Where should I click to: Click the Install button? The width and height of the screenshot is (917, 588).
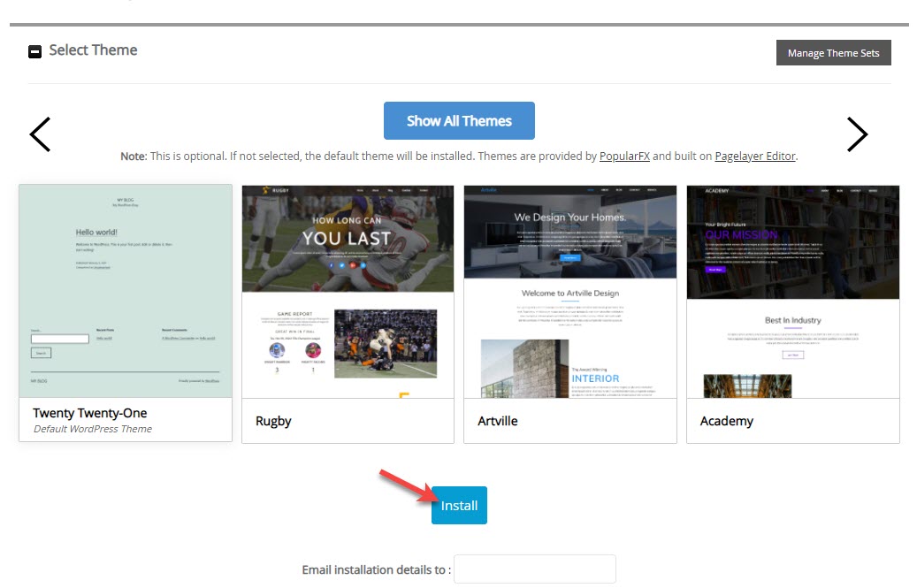click(459, 505)
